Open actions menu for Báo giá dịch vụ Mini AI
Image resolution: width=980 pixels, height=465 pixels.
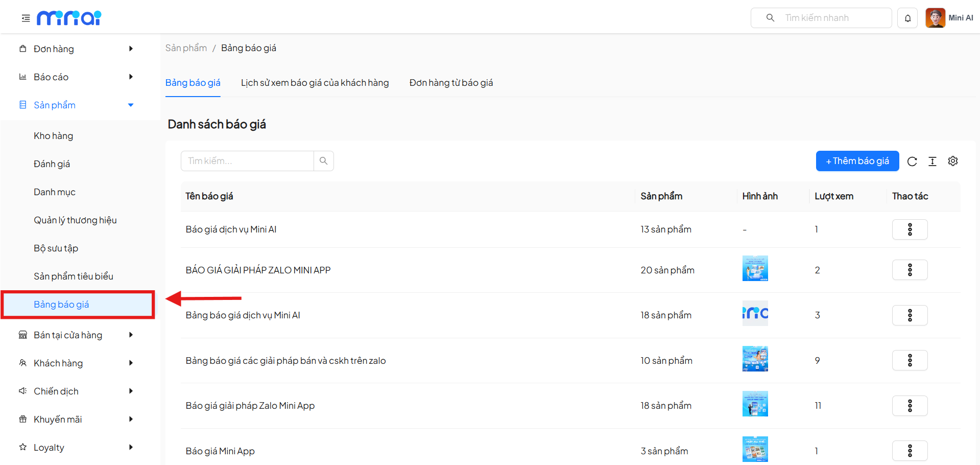[x=910, y=229]
